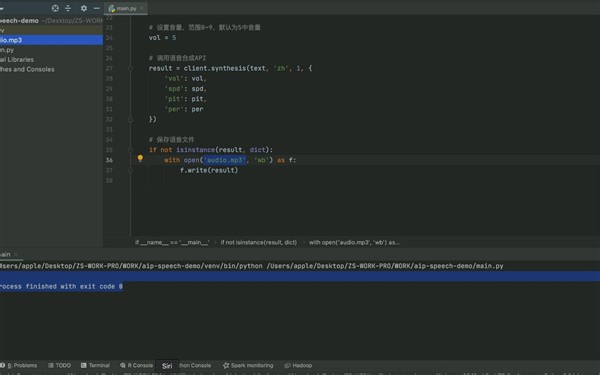Click the 'per': per dictionary entry

pos(184,109)
